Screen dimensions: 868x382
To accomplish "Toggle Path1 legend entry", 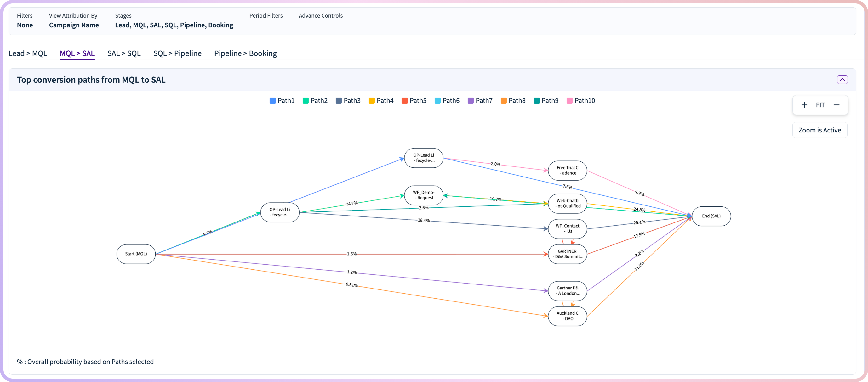I will 282,101.
